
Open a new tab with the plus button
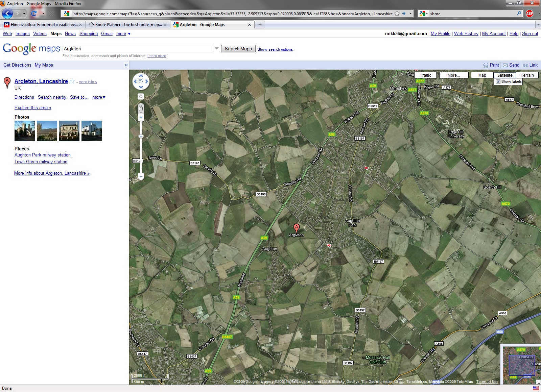260,24
